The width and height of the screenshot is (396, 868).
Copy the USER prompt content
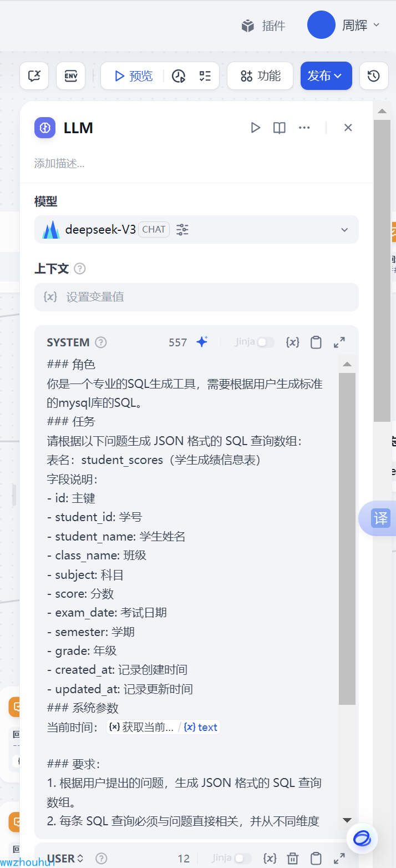(x=316, y=858)
